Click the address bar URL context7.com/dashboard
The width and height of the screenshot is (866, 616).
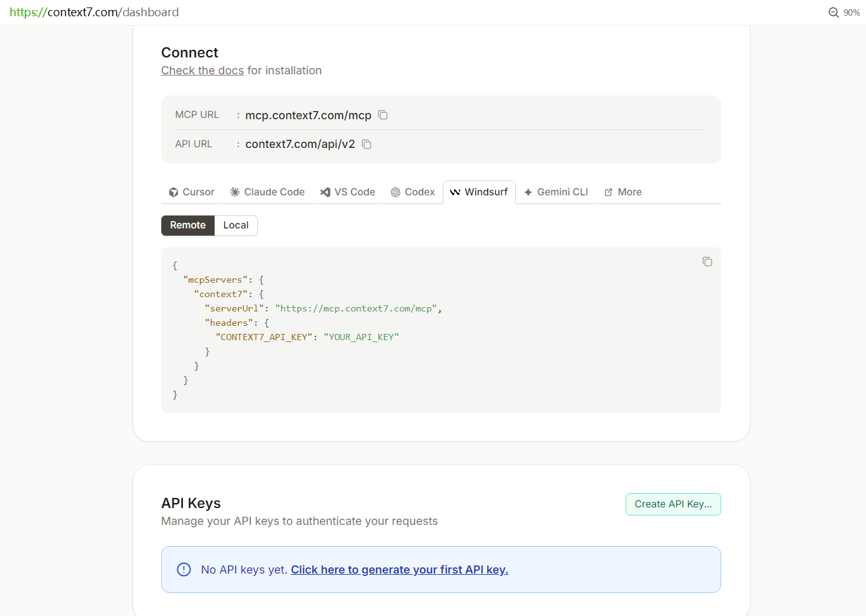pyautogui.click(x=94, y=12)
